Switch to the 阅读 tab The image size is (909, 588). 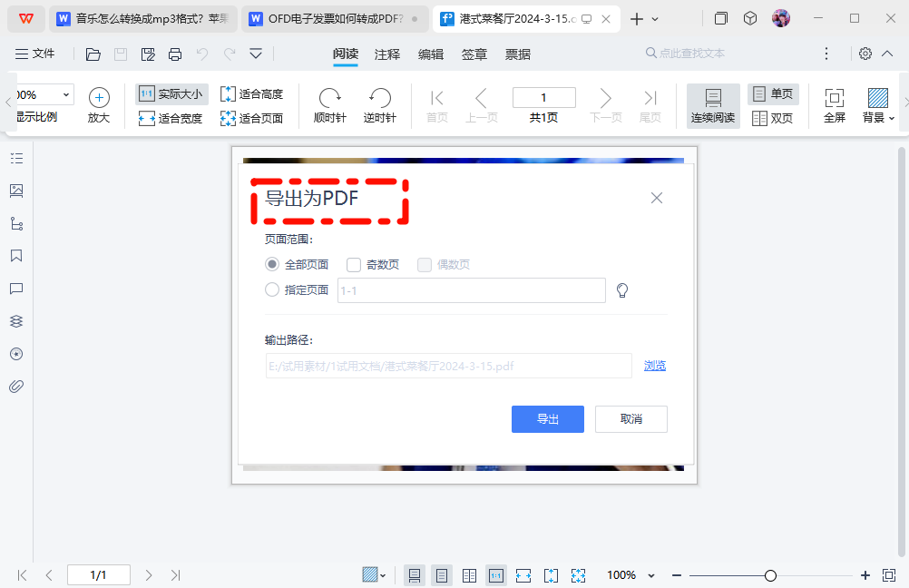tap(346, 54)
